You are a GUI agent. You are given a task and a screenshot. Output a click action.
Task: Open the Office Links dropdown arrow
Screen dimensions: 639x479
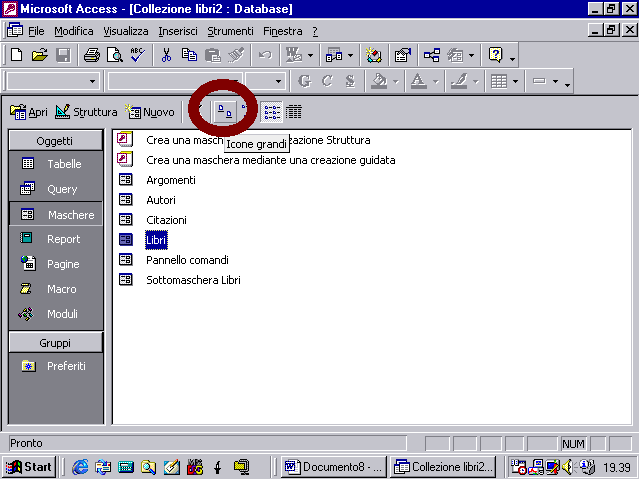tap(310, 55)
